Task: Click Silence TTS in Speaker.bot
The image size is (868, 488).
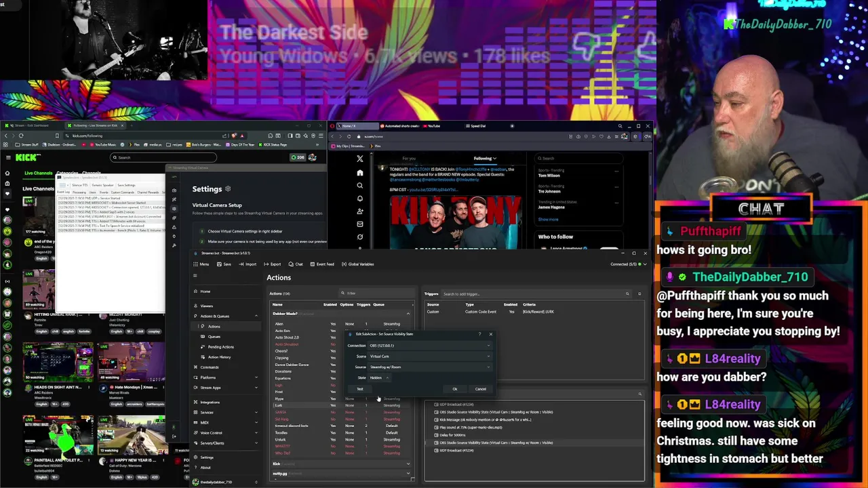Action: 79,185
